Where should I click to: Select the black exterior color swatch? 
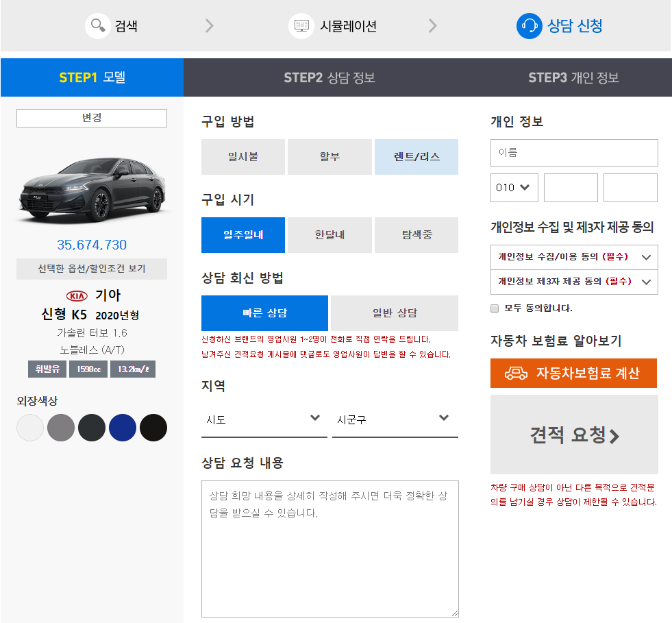[153, 428]
